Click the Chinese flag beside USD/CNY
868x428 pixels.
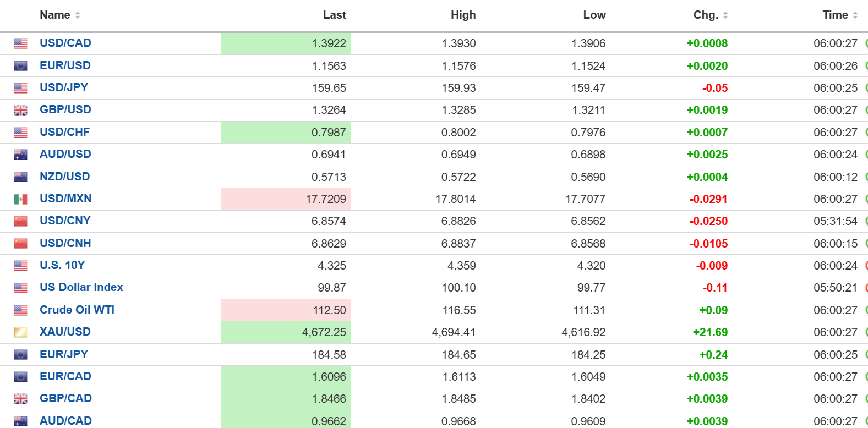[x=20, y=221]
